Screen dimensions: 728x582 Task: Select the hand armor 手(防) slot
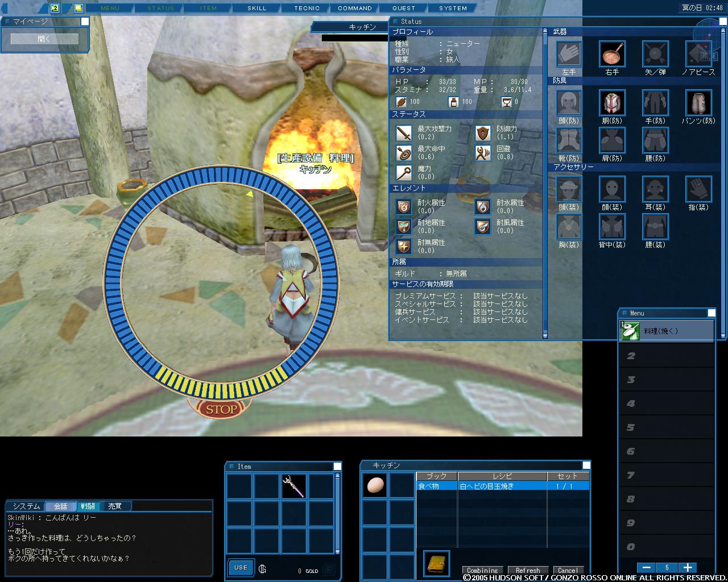(x=655, y=103)
